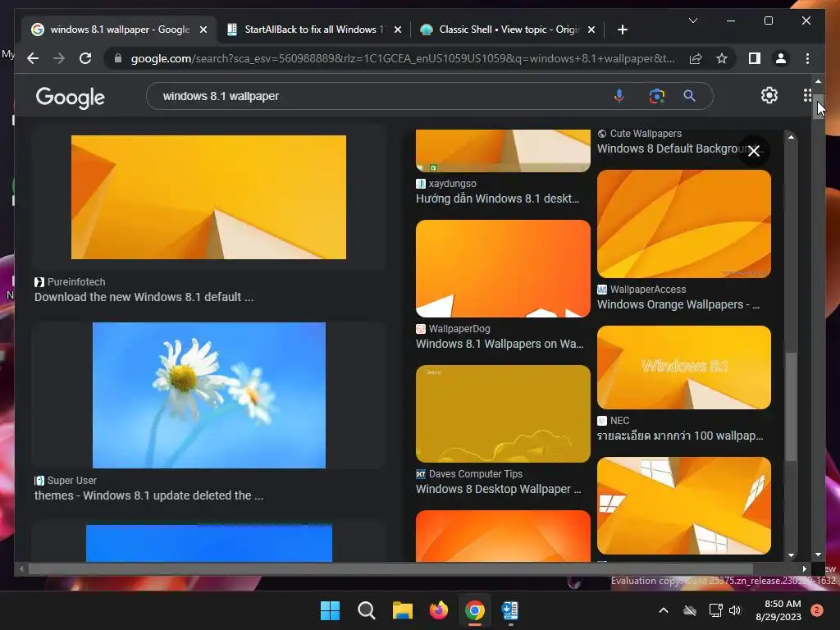This screenshot has width=840, height=630.
Task: Reload the Google search page
Action: point(85,58)
